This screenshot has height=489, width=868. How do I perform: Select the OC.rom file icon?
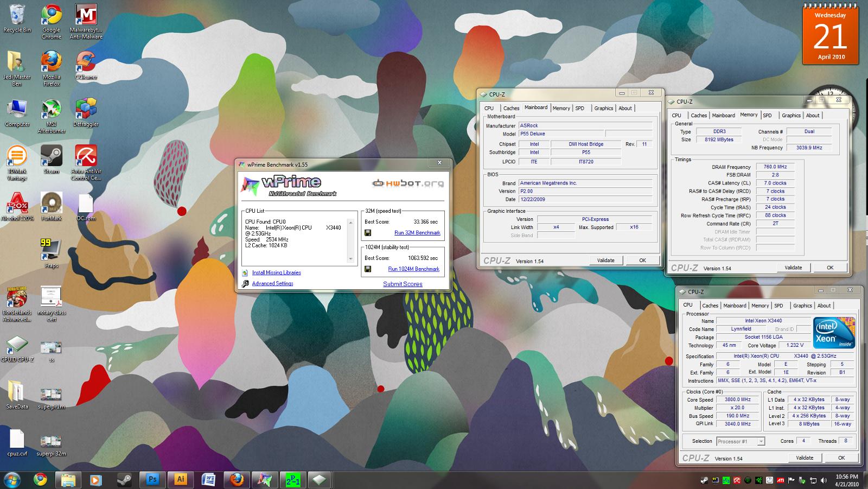point(86,207)
